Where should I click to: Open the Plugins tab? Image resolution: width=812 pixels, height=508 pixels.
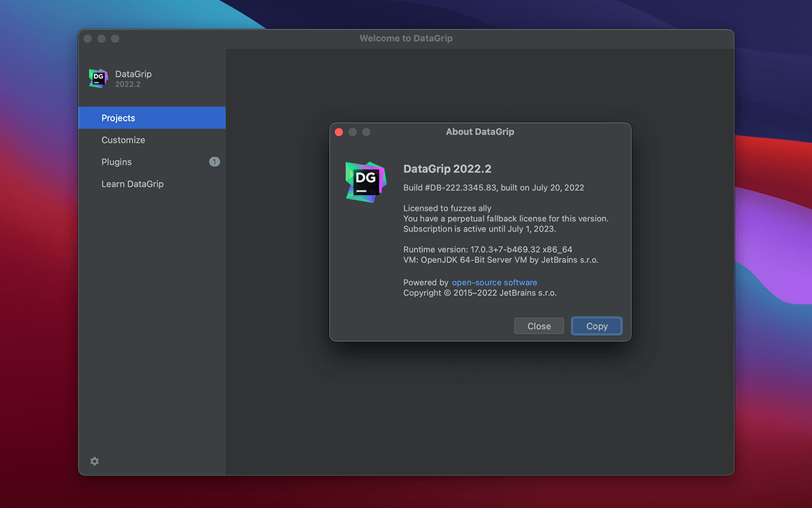[152, 162]
